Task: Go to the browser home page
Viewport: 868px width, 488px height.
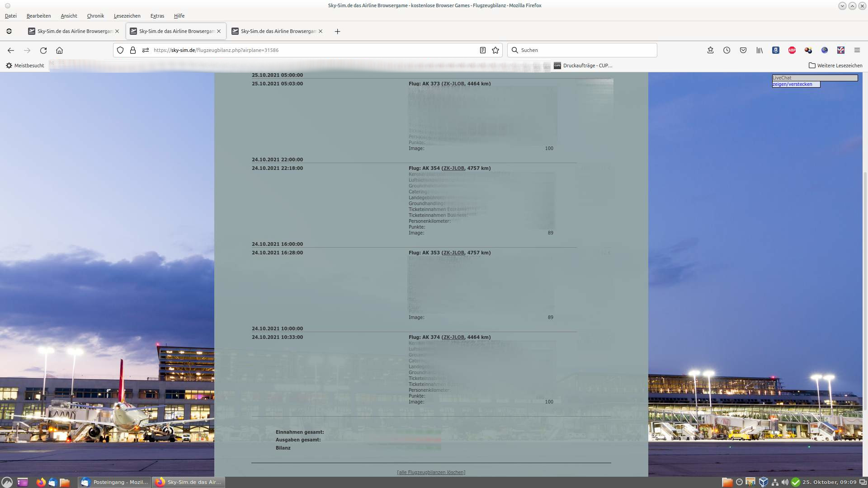Action: click(x=59, y=50)
